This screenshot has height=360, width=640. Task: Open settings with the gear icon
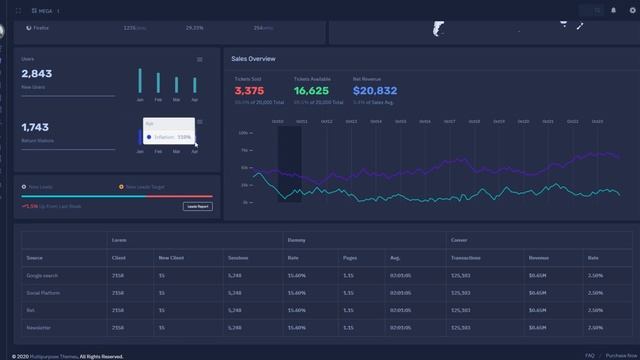coord(633,11)
